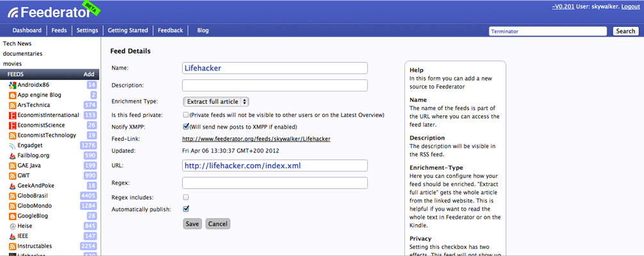Focus the Description input field
Image resolution: width=644 pixels, height=256 pixels.
[275, 85]
